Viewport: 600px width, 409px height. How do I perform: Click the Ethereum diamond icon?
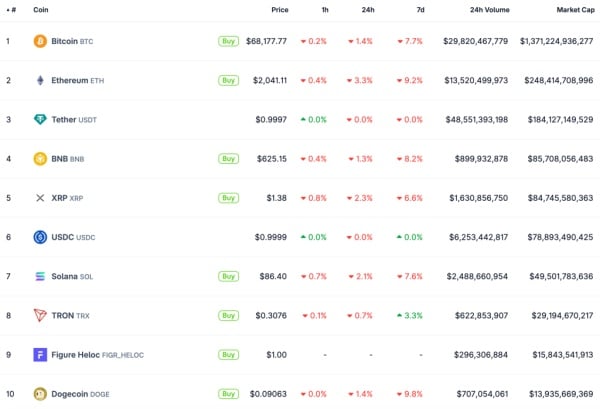click(40, 80)
